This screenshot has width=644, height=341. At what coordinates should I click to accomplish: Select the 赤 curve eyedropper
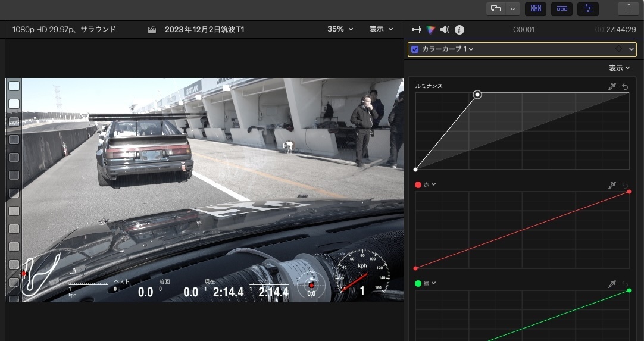pyautogui.click(x=612, y=185)
